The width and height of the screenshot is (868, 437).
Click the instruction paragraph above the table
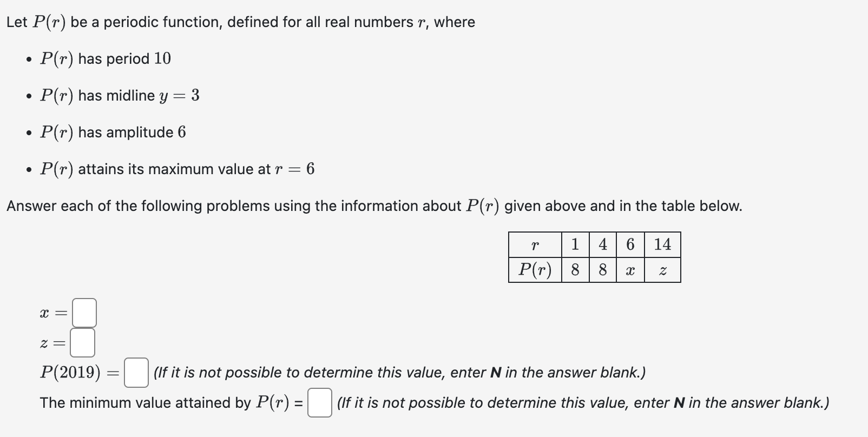373,206
